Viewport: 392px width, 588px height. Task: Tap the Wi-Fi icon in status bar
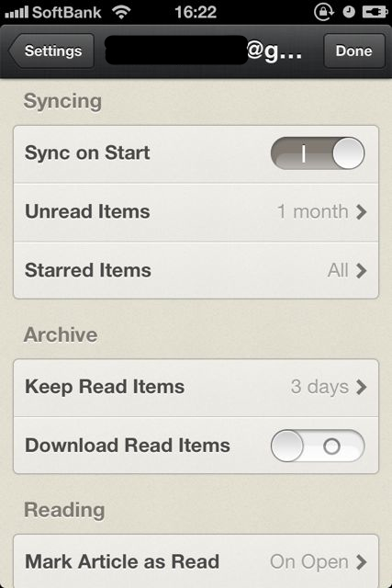pos(121,12)
